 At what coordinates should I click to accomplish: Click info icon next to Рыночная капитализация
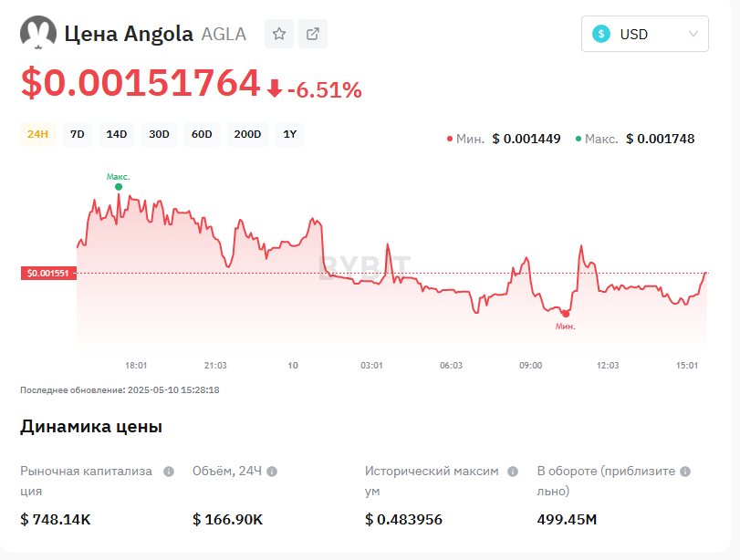(x=169, y=472)
